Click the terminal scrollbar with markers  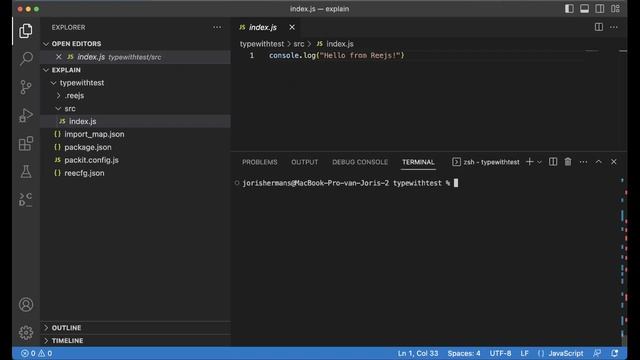pyautogui.click(x=623, y=261)
